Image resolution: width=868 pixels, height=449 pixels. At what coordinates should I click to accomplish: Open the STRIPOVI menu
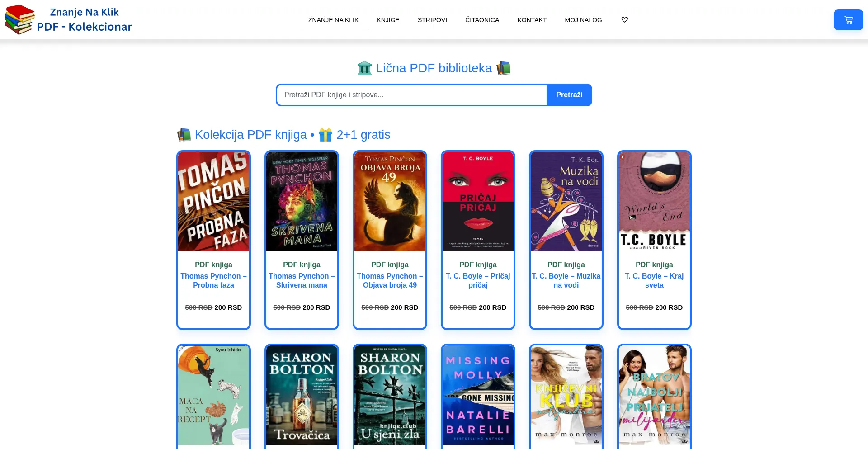432,20
